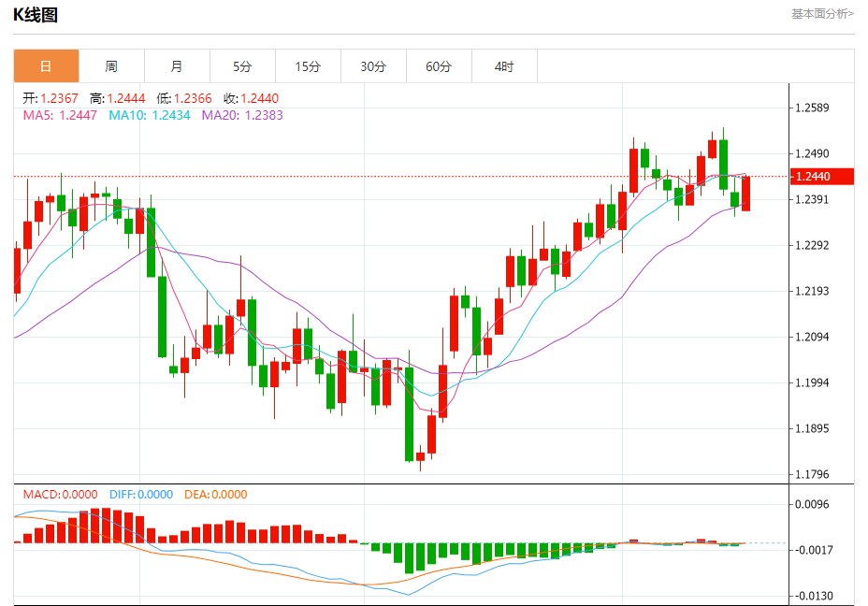Click the 1.2292 price axis label

coord(812,245)
